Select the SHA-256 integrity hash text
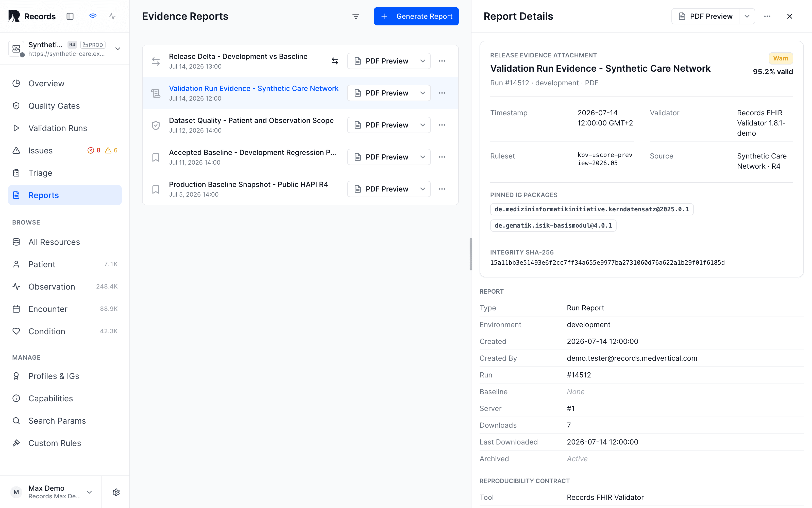This screenshot has height=508, width=812. coord(607,262)
